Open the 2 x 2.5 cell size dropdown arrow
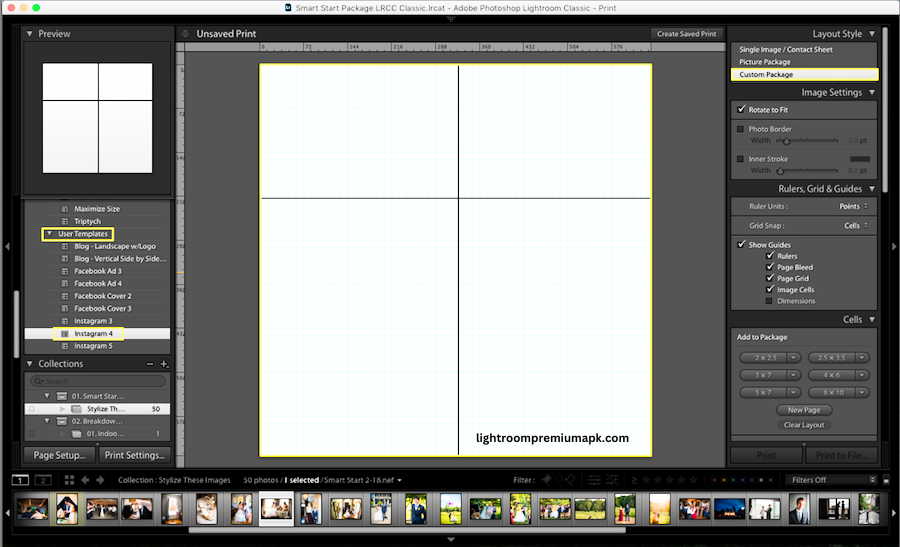 pyautogui.click(x=793, y=358)
